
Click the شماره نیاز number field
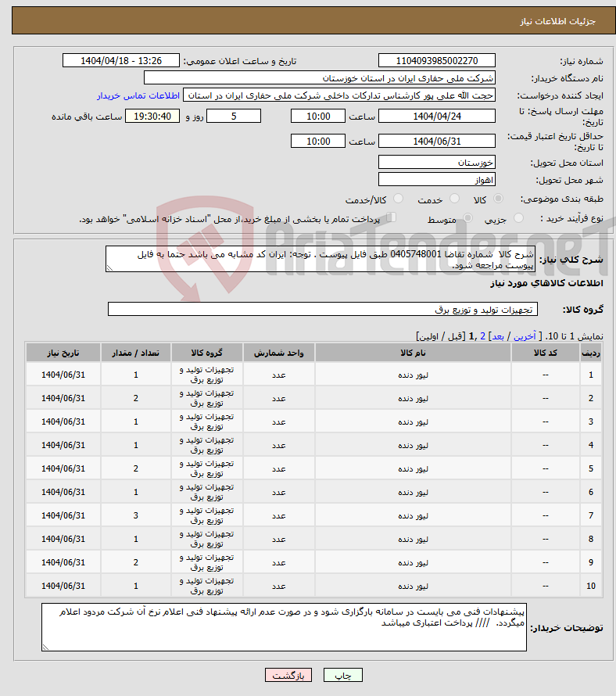(437, 60)
